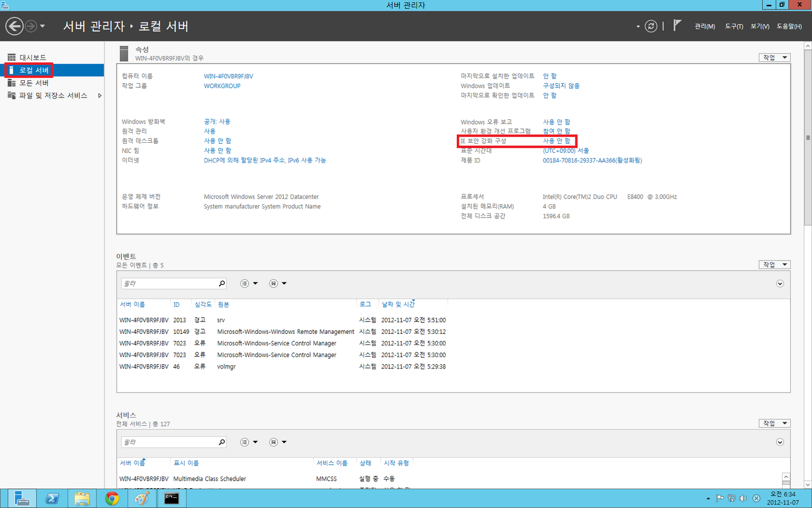
Task: Go back with the navigation back arrow
Action: (15, 26)
